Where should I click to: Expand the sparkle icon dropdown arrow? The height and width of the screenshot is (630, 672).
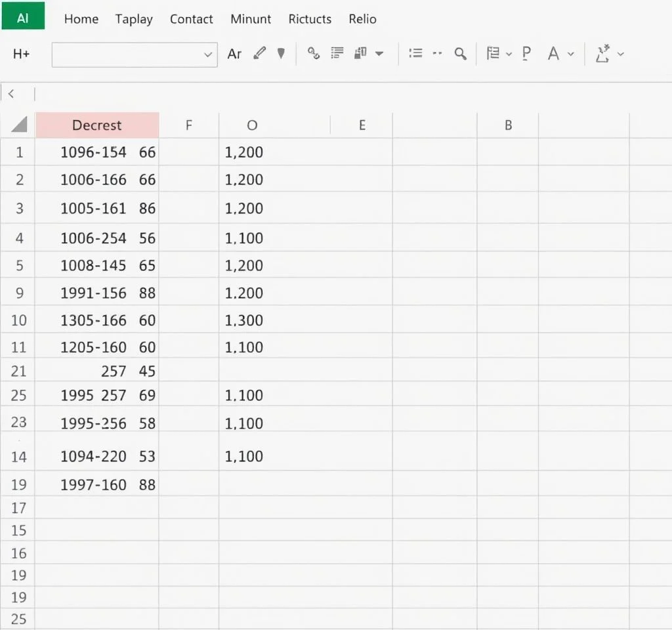(x=621, y=54)
